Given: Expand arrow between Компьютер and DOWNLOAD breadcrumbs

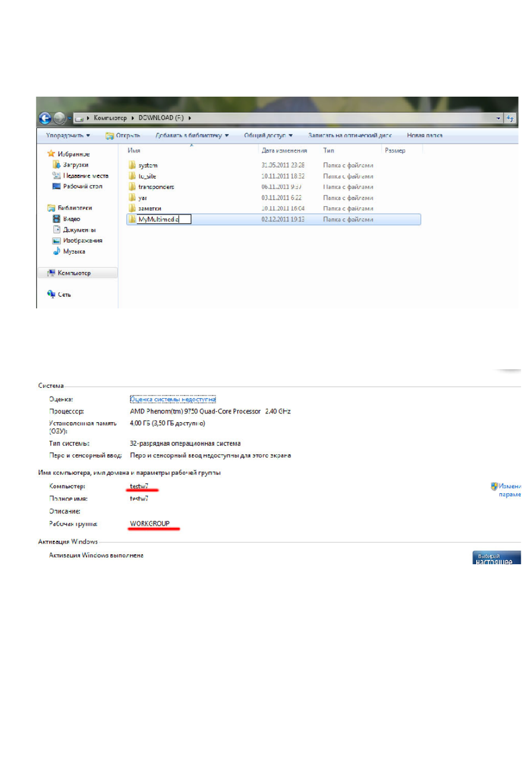Looking at the screenshot, I should (133, 118).
